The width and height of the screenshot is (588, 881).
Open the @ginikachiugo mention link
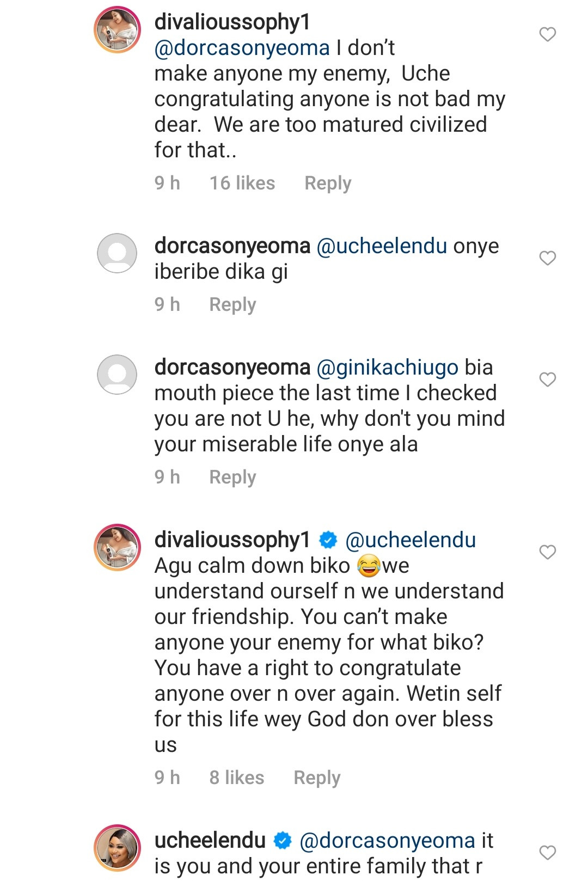click(387, 368)
